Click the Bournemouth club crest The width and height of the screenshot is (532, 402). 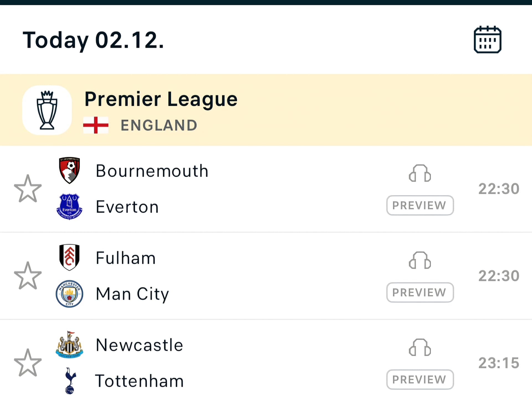click(x=69, y=170)
